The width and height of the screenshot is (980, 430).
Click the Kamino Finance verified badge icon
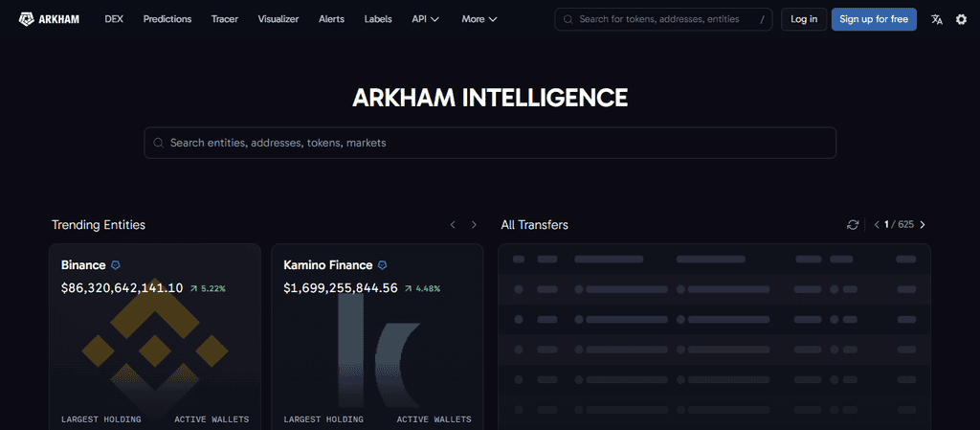tap(383, 265)
